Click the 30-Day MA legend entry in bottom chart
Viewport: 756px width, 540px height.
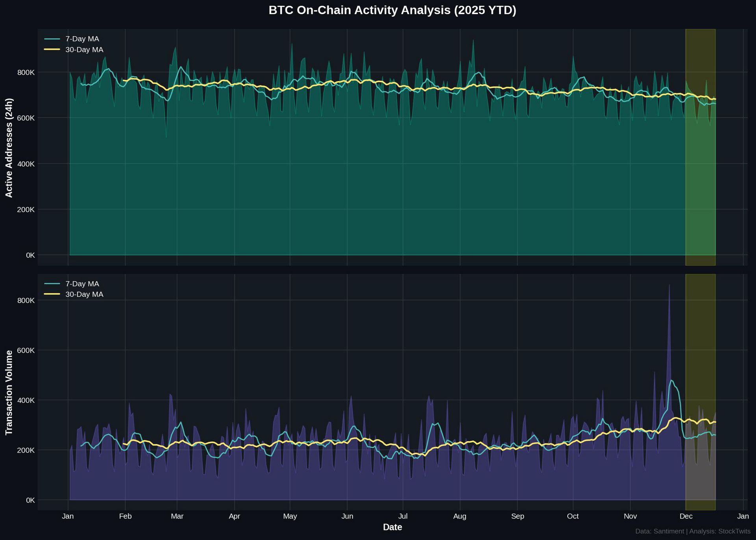[x=84, y=294]
